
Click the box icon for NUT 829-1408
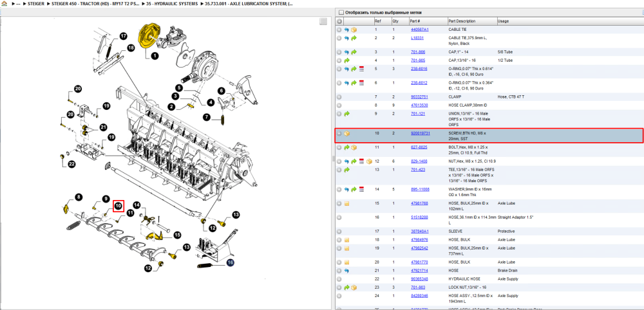click(369, 161)
